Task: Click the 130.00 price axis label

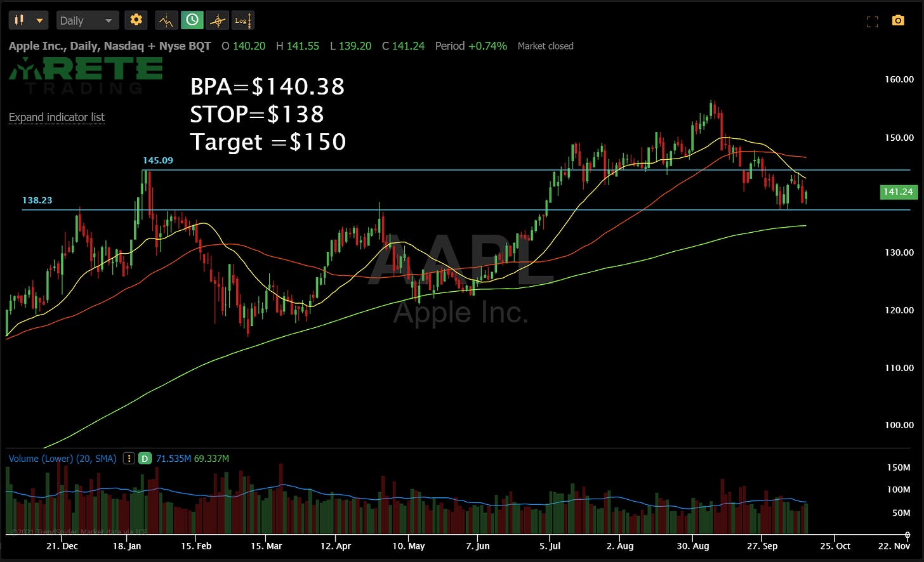Action: click(899, 252)
